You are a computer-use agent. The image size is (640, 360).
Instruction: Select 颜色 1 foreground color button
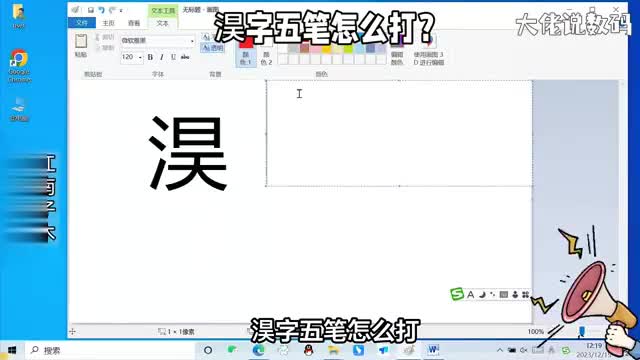(x=246, y=51)
